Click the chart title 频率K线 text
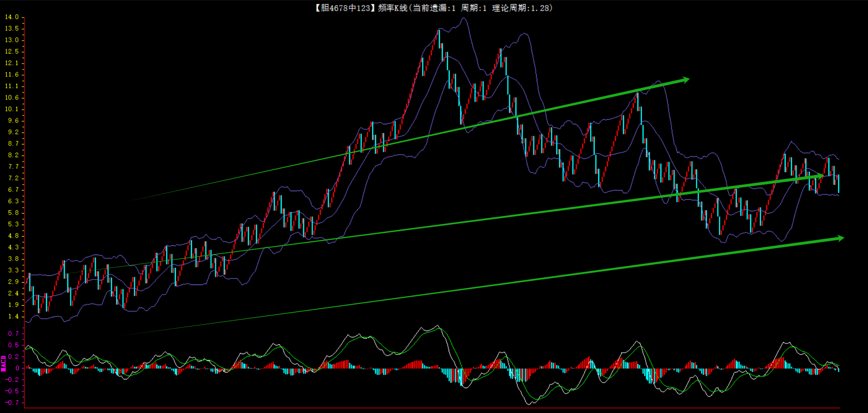 click(392, 8)
